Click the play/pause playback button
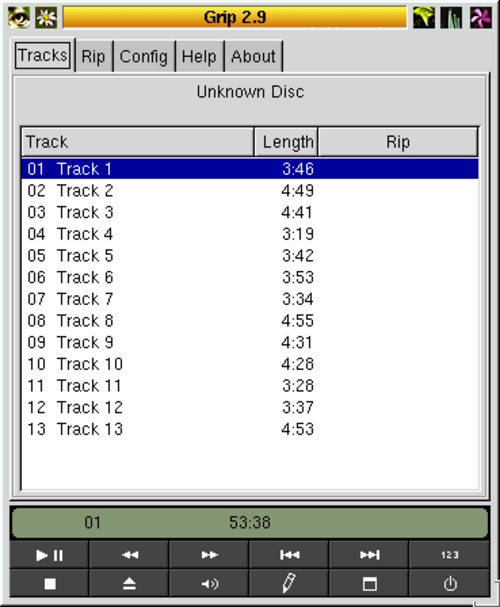The width and height of the screenshot is (500, 607). coord(49,555)
